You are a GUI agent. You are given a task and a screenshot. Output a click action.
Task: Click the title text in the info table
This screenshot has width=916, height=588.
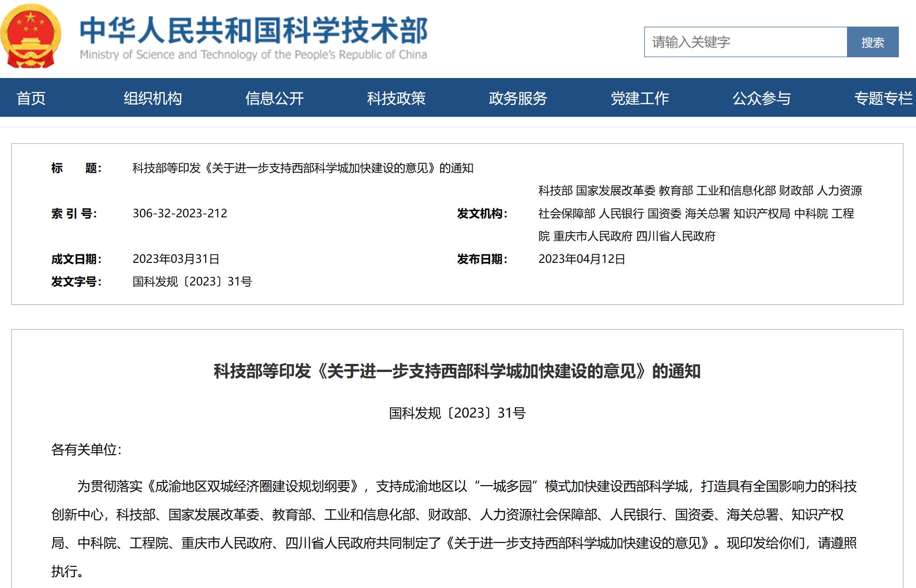[303, 168]
